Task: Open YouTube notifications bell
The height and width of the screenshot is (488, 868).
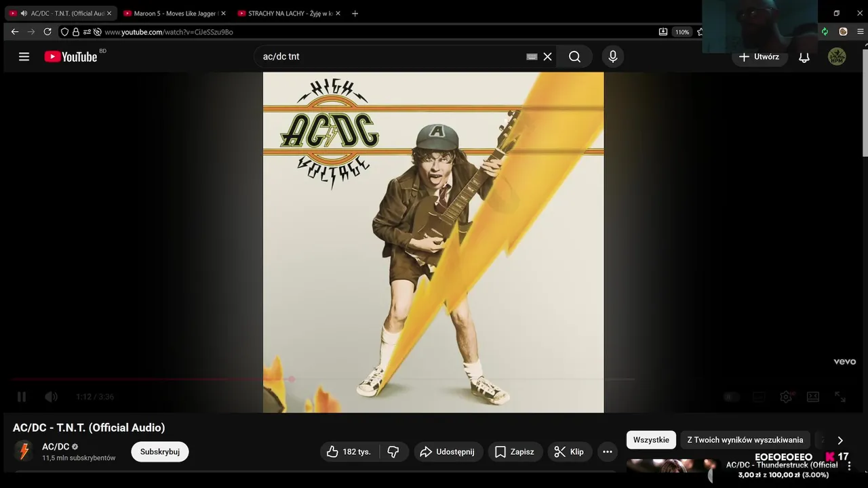Action: [804, 57]
